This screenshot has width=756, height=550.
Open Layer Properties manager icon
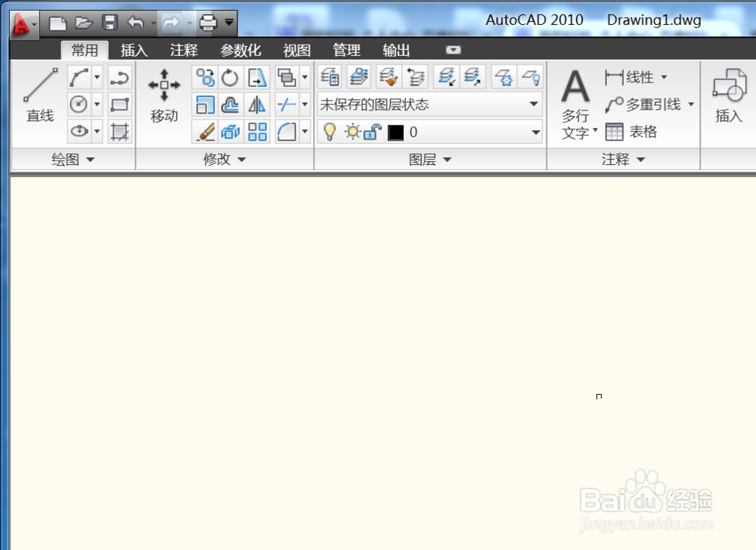[x=330, y=77]
